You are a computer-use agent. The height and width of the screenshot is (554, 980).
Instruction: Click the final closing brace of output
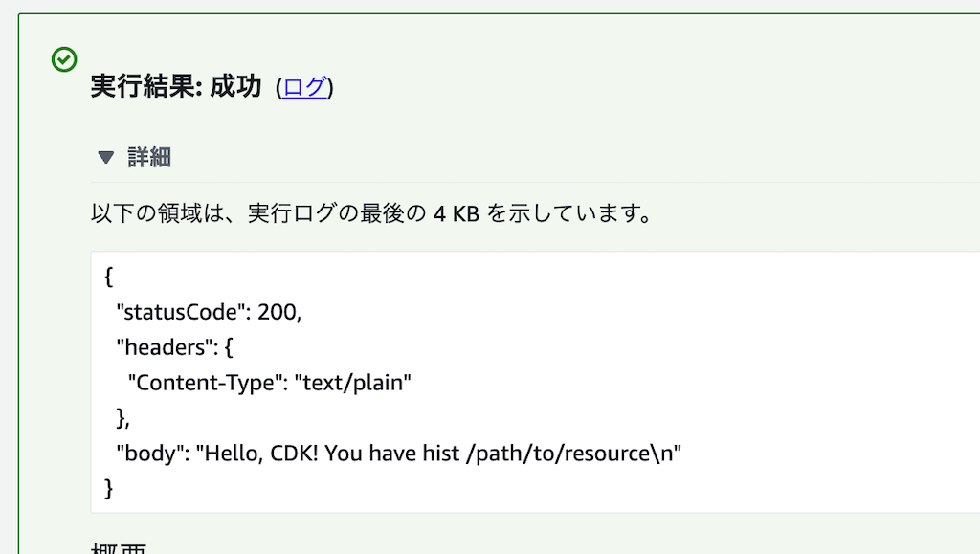click(x=108, y=488)
